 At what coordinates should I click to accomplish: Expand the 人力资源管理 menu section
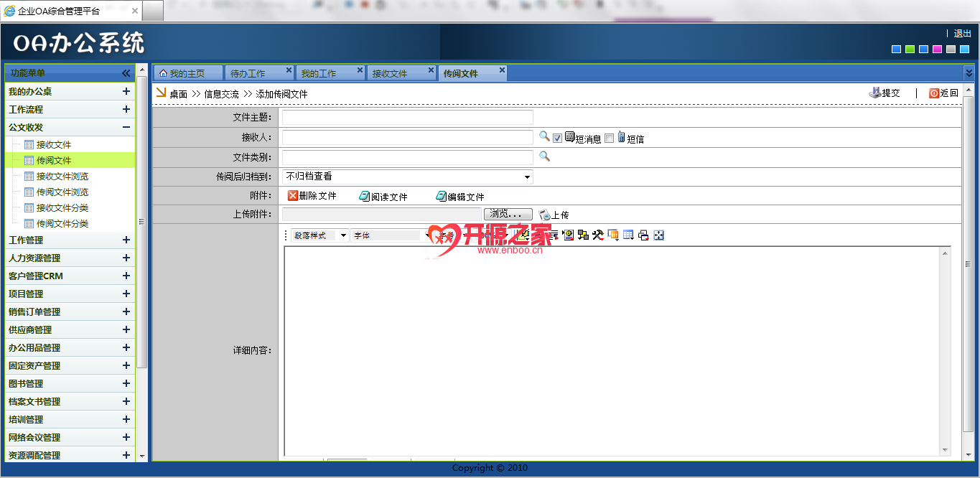pos(126,258)
